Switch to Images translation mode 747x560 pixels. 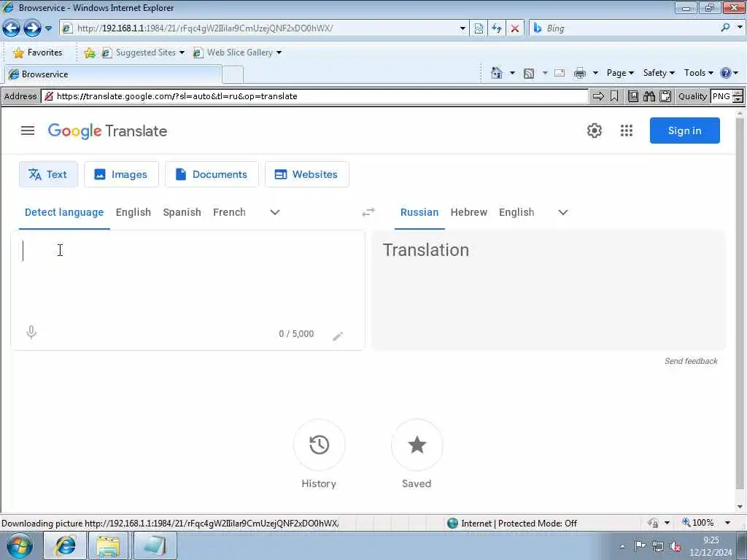pos(121,174)
